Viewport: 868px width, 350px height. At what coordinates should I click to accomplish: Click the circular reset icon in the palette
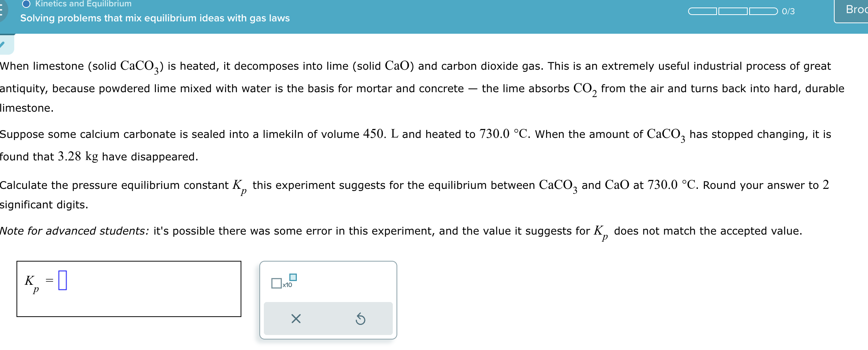361,319
